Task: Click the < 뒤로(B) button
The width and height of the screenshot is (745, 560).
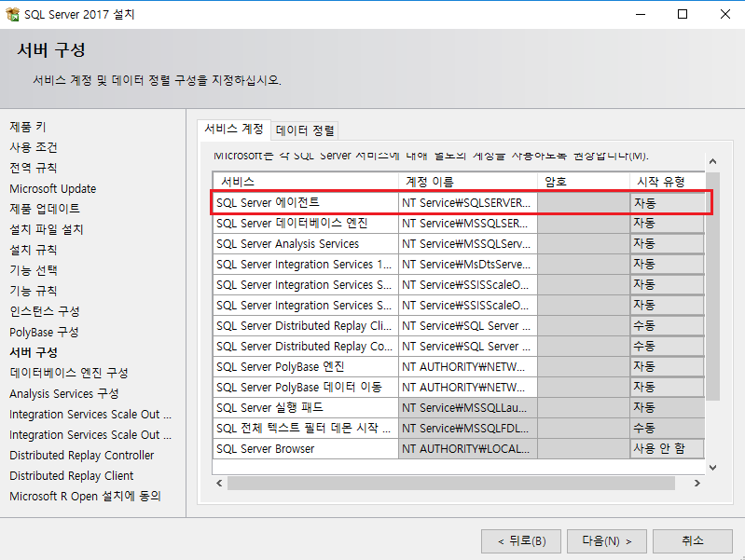Action: point(521,541)
